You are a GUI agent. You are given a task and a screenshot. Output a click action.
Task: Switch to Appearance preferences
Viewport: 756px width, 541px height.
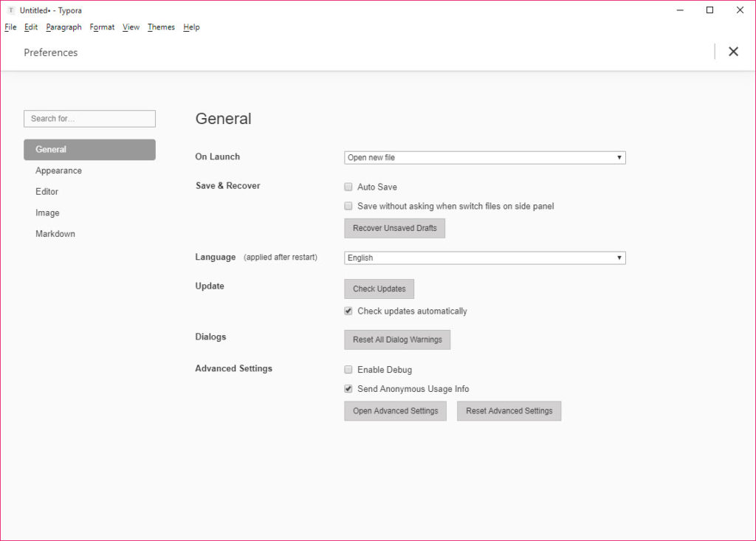coord(58,170)
